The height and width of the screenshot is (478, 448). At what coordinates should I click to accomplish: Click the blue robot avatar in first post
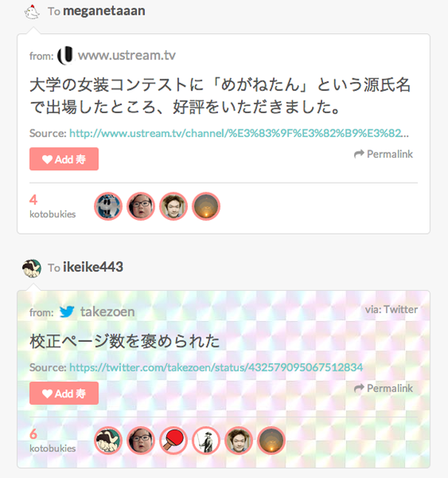(x=108, y=206)
